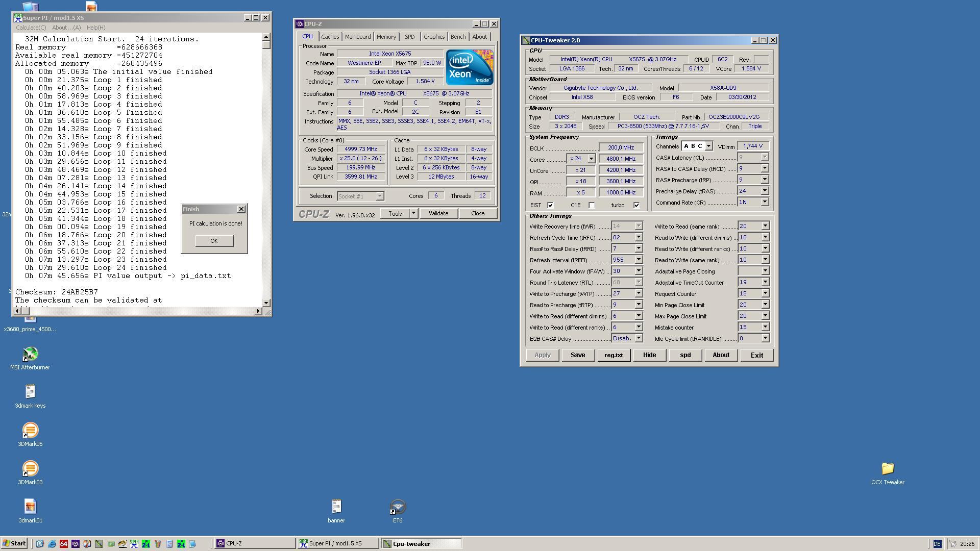This screenshot has height=551, width=980.
Task: Click Save in CPU-Tweaker
Action: pos(578,355)
